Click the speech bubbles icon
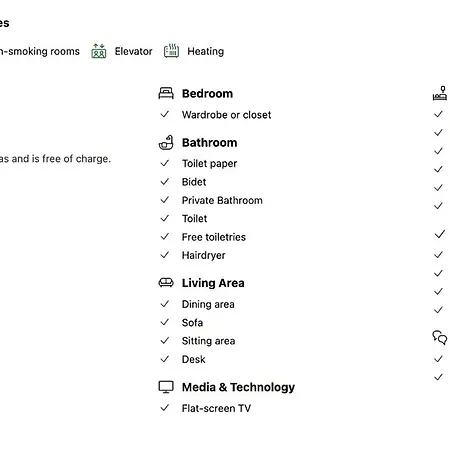 point(440,337)
